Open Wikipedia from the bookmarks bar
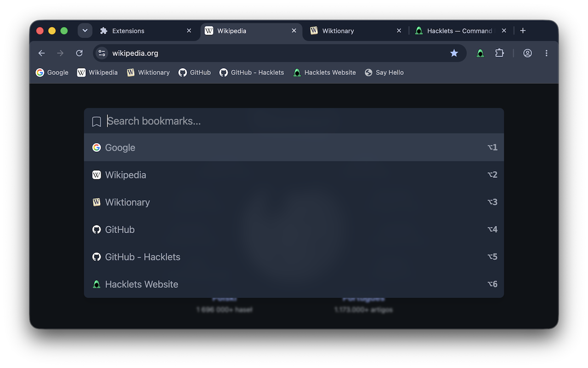The width and height of the screenshot is (588, 368). [97, 73]
